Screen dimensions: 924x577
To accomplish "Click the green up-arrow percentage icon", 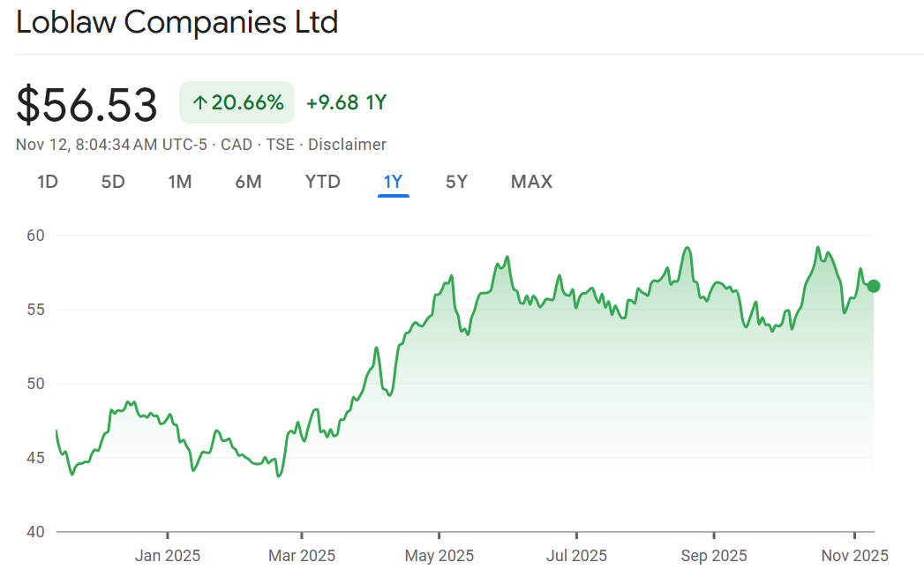I will click(x=199, y=103).
